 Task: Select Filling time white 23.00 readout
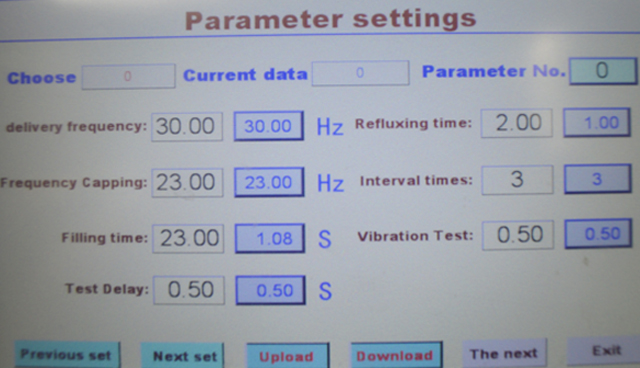pyautogui.click(x=188, y=239)
